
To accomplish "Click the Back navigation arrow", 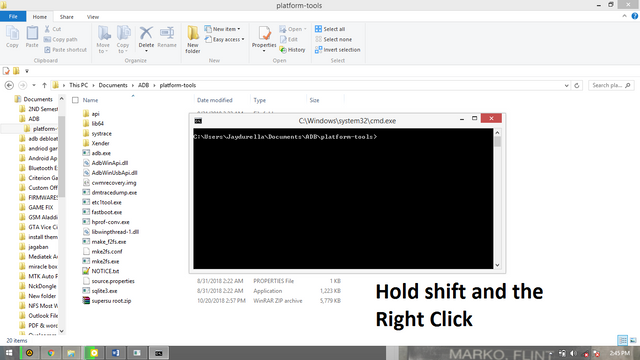I will pyautogui.click(x=9, y=85).
